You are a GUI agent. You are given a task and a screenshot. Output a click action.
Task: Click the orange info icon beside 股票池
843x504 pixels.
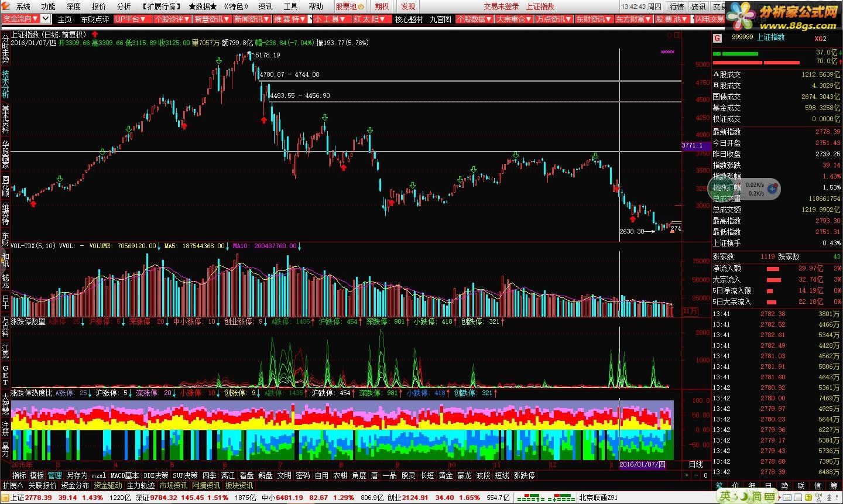361,7
